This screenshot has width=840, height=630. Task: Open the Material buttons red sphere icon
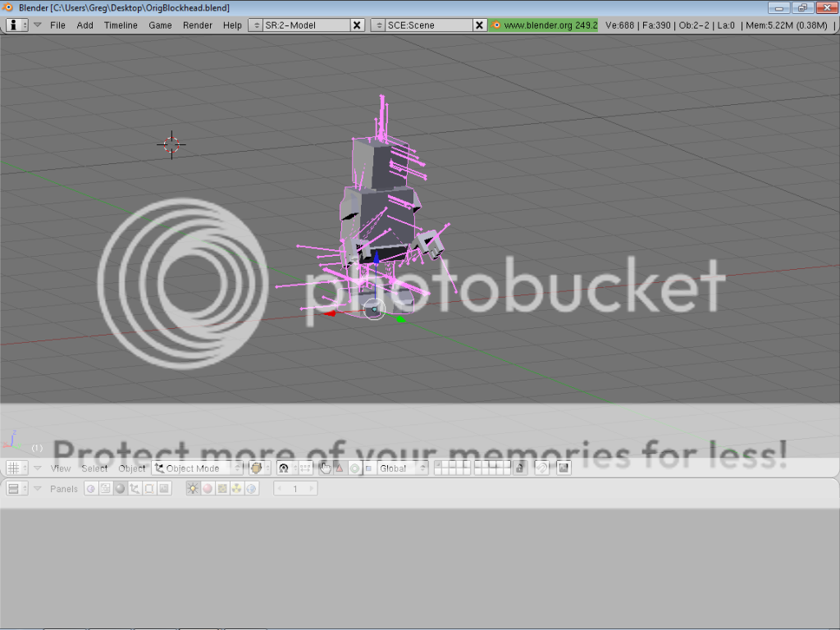pos(208,489)
